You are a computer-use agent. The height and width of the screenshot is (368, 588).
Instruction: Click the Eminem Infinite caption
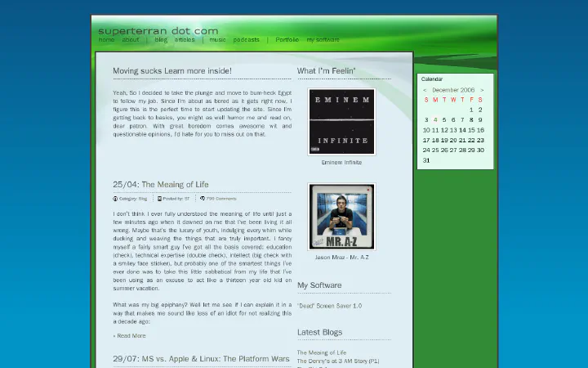341,163
